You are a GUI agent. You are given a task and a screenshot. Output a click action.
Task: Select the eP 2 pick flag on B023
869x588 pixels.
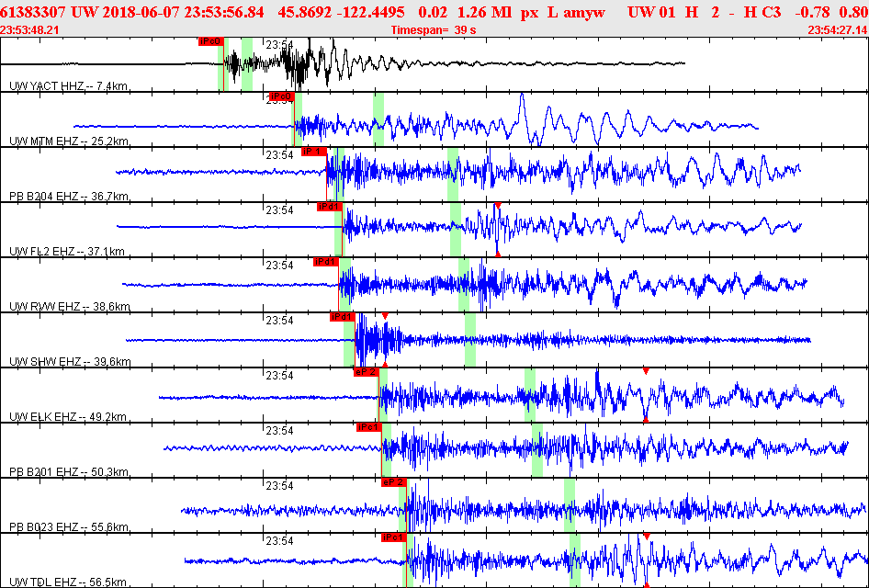(393, 482)
